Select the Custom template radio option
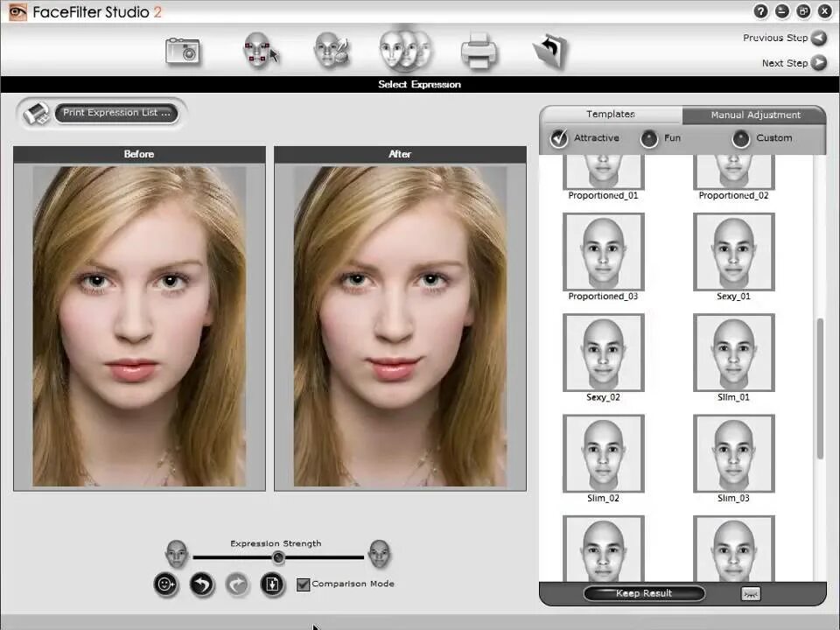The width and height of the screenshot is (840, 630). pyautogui.click(x=741, y=139)
